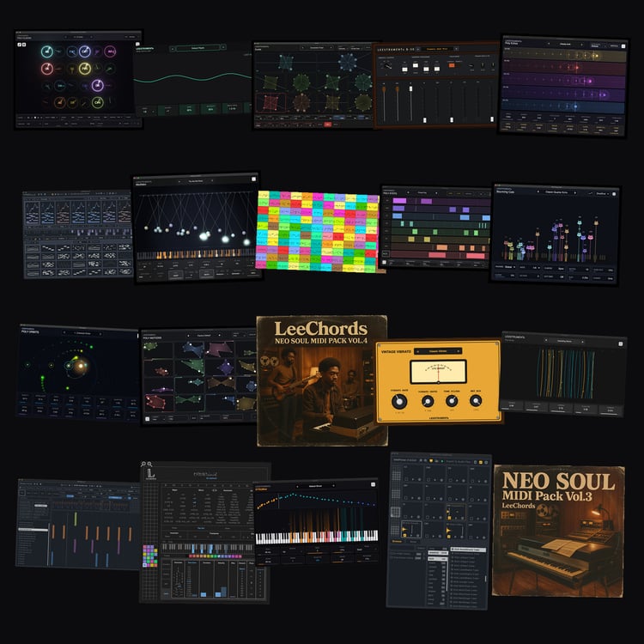Click the red button in polygon plugin
Screen dimensions: 644x644
(327, 124)
